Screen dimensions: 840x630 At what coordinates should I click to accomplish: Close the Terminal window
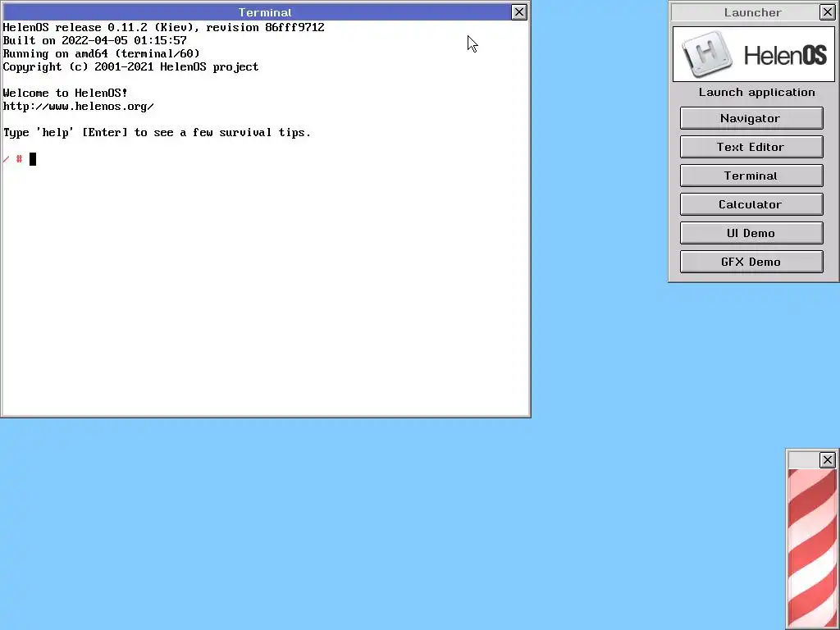[x=518, y=12]
